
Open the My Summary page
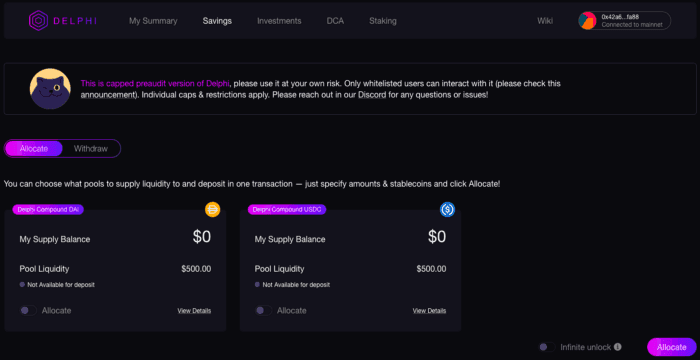point(153,21)
